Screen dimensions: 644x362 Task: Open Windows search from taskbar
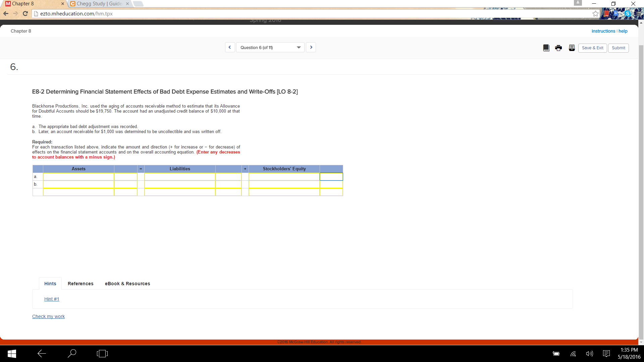pos(72,353)
